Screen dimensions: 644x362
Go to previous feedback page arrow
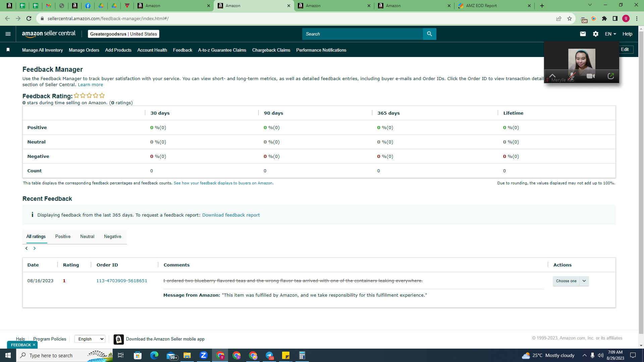click(x=26, y=248)
